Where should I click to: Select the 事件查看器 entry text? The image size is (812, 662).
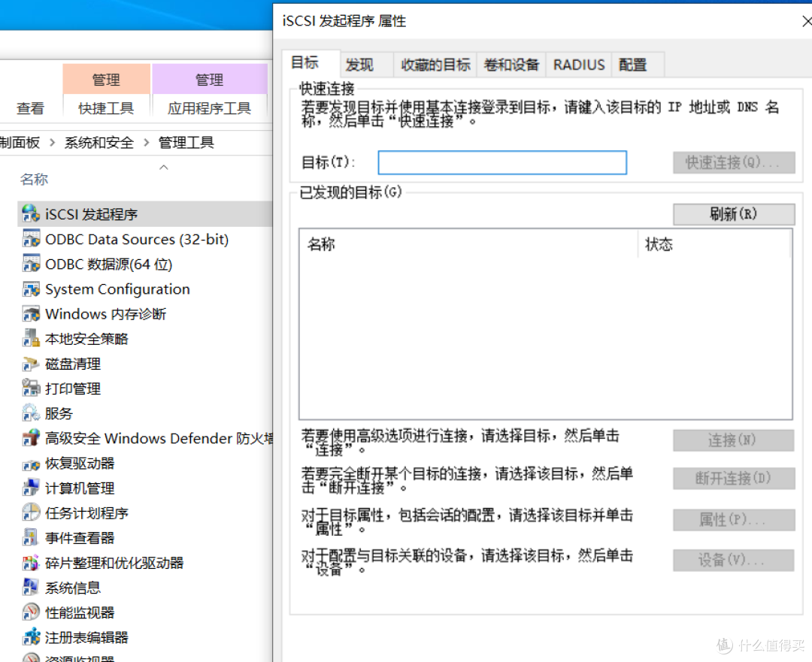click(x=80, y=538)
